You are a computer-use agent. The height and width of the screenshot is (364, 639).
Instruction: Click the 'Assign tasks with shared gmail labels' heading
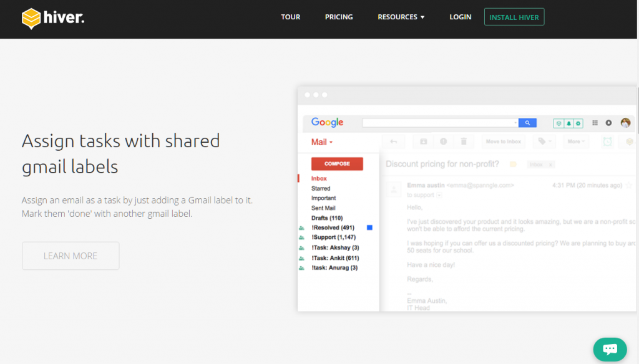(120, 153)
